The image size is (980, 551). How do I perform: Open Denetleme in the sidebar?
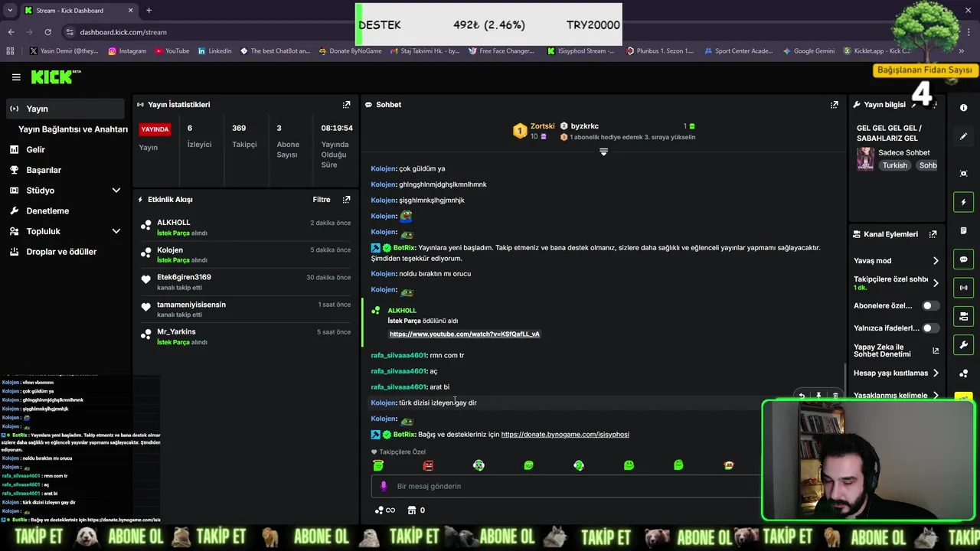coord(65,210)
